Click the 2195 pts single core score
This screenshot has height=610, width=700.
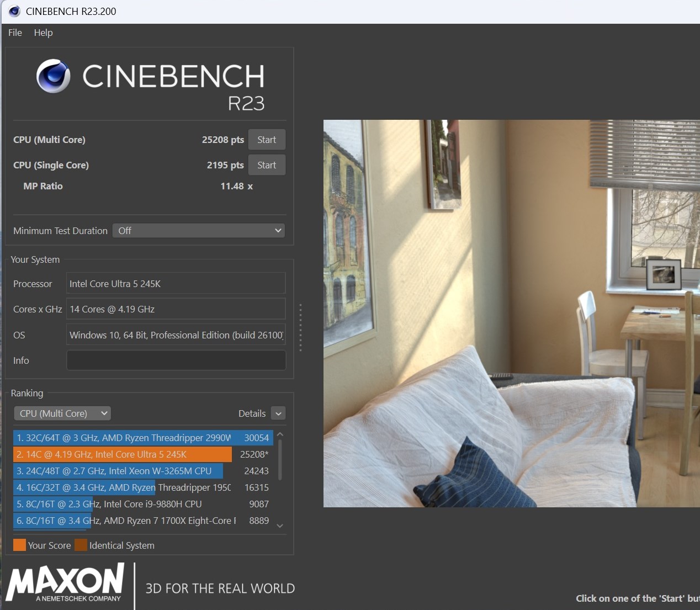(225, 165)
